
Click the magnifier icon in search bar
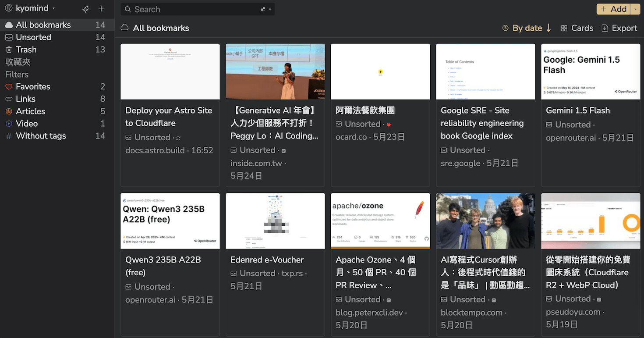click(x=127, y=9)
